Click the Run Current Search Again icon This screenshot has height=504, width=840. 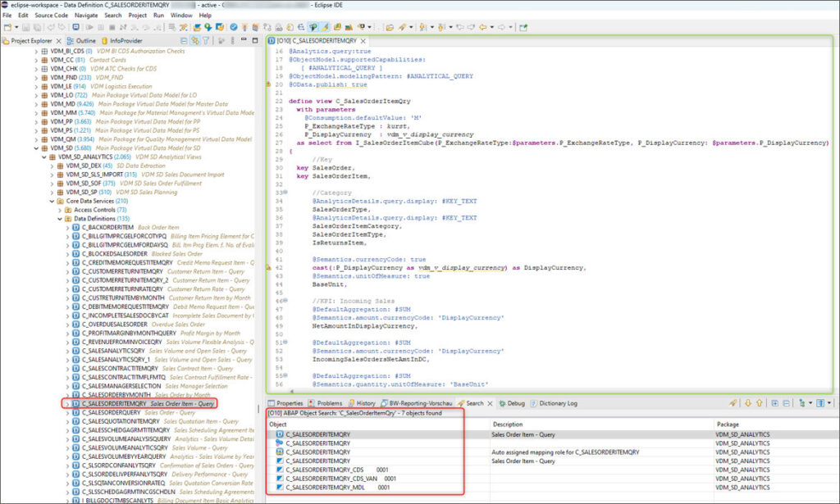(733, 402)
